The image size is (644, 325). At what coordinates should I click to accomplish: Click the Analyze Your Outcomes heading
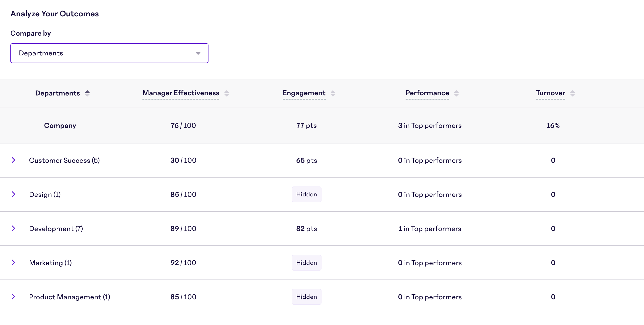(x=54, y=14)
